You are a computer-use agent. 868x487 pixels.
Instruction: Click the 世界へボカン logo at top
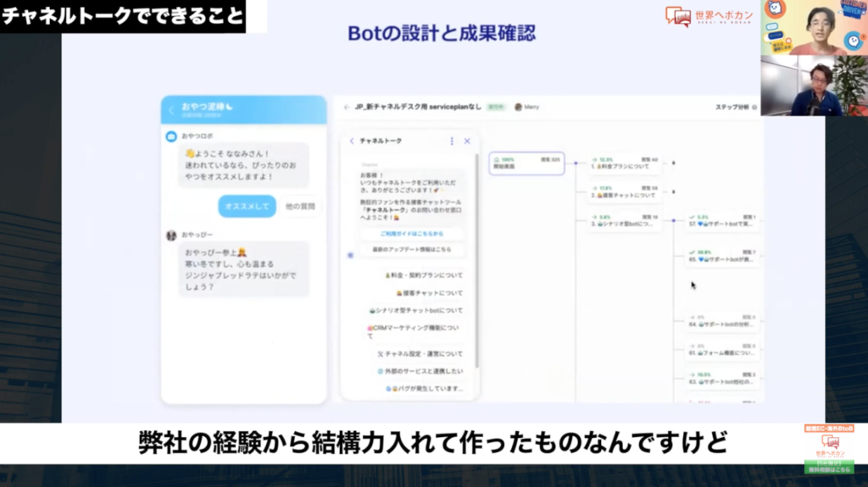click(709, 16)
